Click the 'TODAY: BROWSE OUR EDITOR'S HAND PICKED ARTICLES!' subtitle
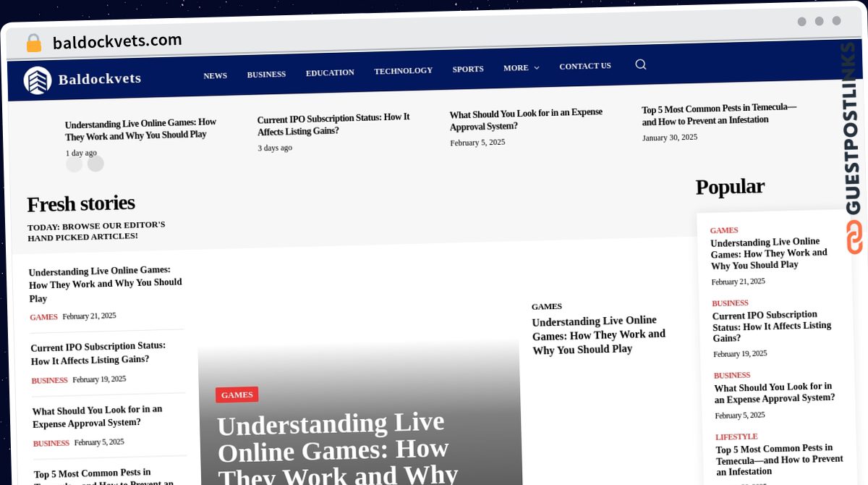This screenshot has height=485, width=868. pyautogui.click(x=96, y=231)
